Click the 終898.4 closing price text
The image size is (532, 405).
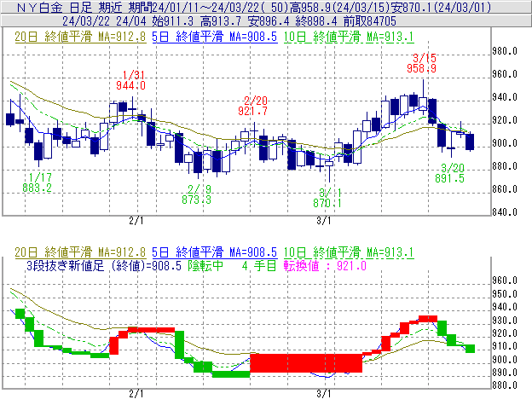click(316, 21)
